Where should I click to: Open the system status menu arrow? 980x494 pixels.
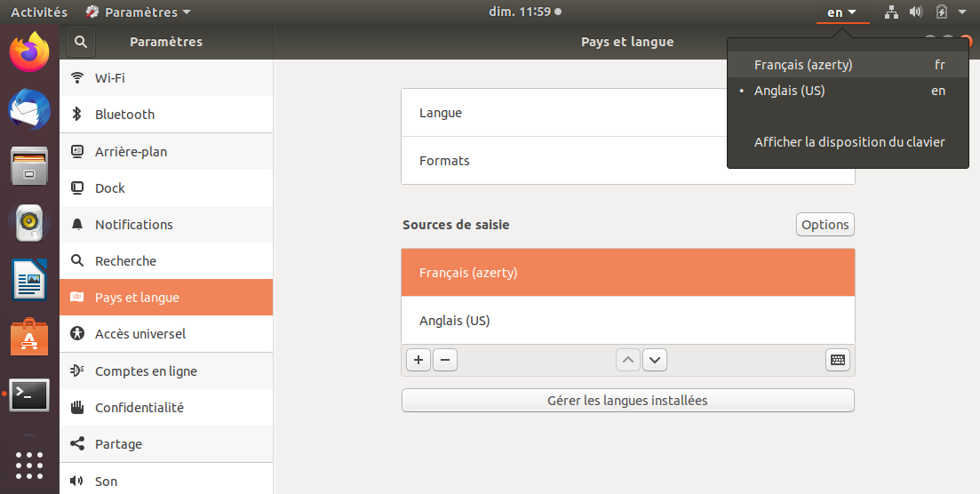962,12
